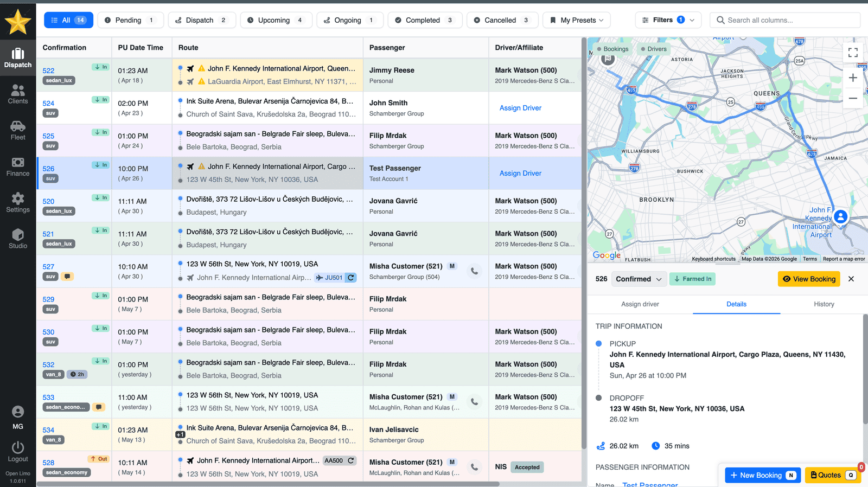Enter map fullscreen mode

853,53
